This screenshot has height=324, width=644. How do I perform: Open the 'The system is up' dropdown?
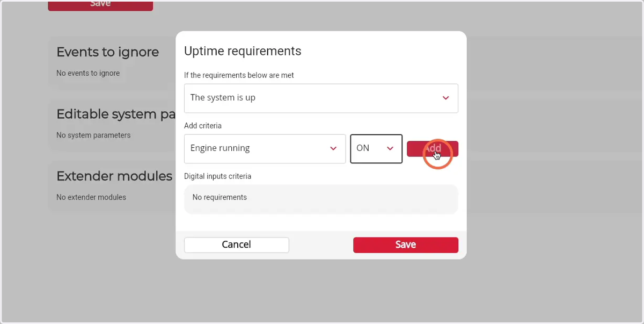click(x=321, y=98)
